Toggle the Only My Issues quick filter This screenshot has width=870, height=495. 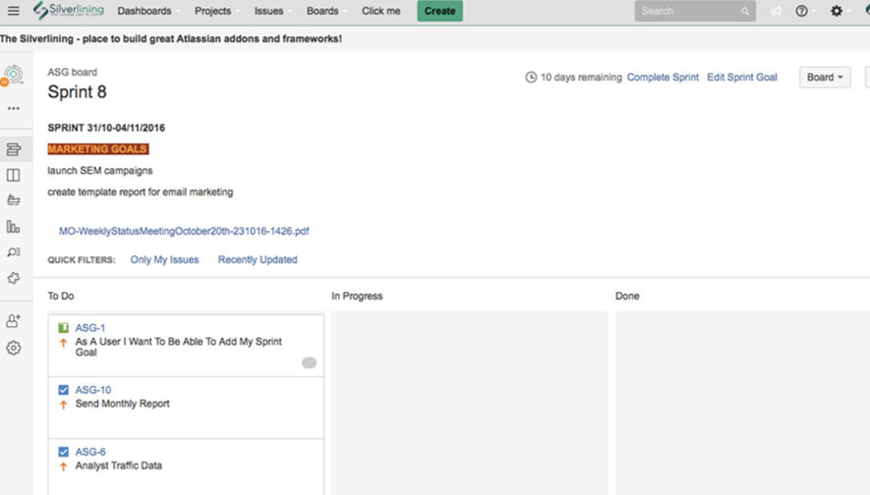(164, 260)
